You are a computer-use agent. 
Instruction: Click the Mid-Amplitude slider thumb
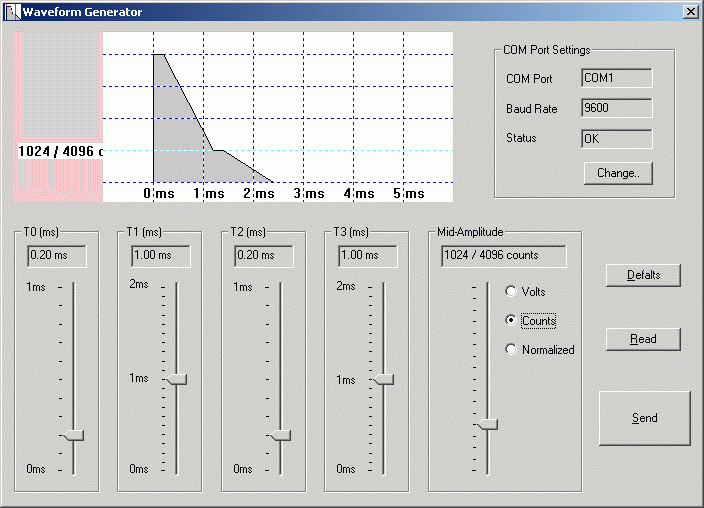click(x=488, y=424)
